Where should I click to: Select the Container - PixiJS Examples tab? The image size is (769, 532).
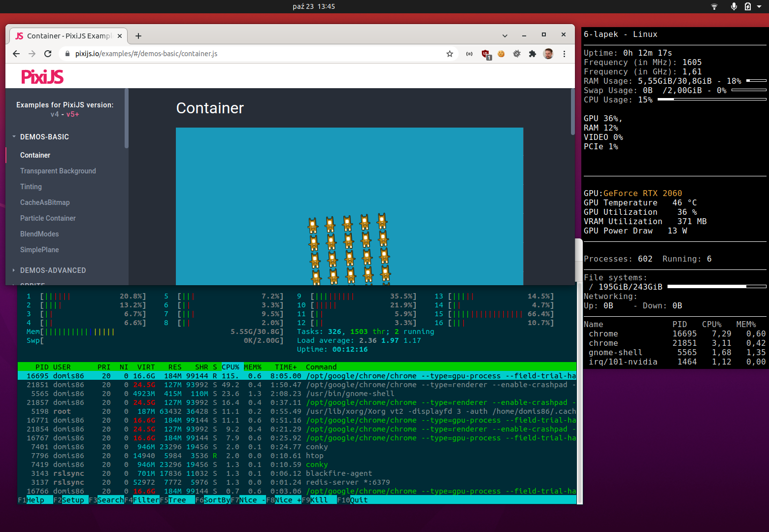point(69,35)
